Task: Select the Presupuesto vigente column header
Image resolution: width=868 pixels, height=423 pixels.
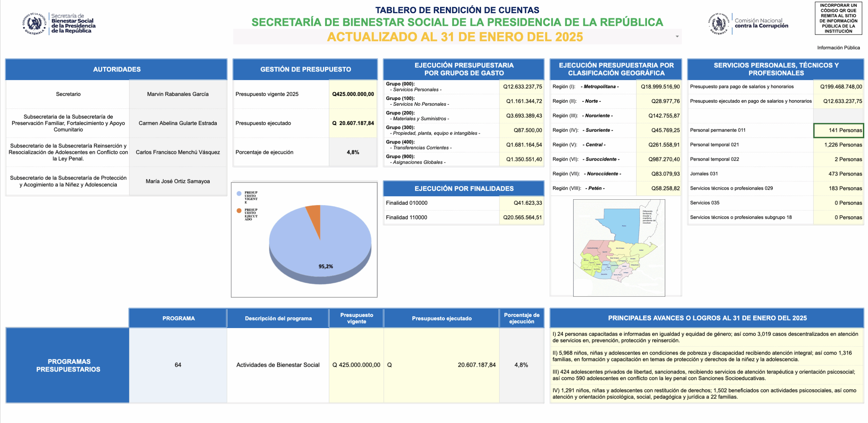Action: 356,319
